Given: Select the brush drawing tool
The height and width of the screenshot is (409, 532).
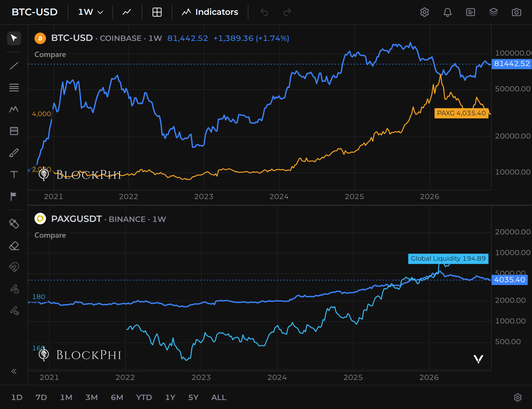Looking at the screenshot, I should click(14, 153).
